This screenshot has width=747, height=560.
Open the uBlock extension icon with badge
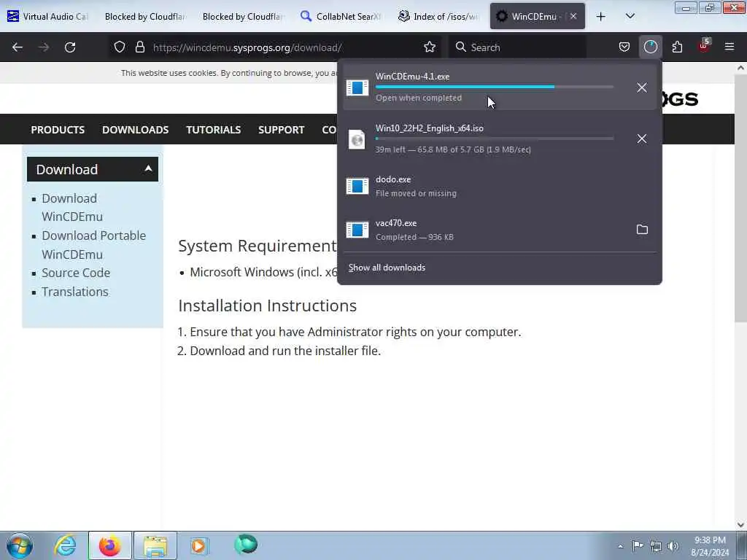point(704,46)
